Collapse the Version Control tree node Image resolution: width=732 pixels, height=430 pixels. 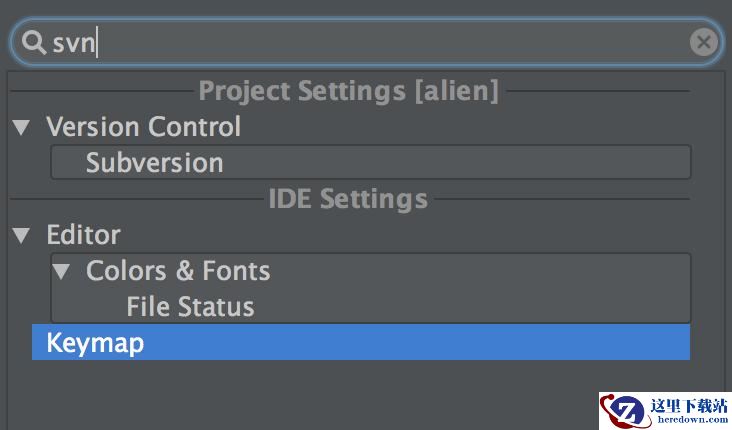click(x=21, y=127)
